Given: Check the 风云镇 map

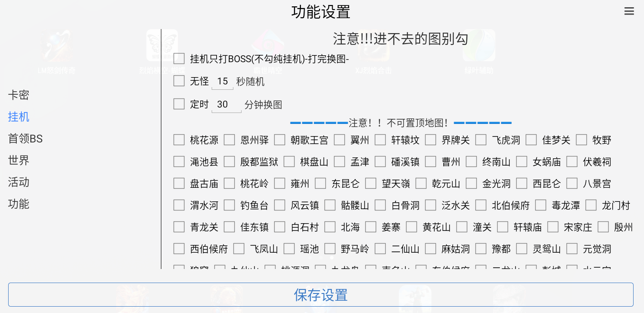Looking at the screenshot, I should point(280,205).
